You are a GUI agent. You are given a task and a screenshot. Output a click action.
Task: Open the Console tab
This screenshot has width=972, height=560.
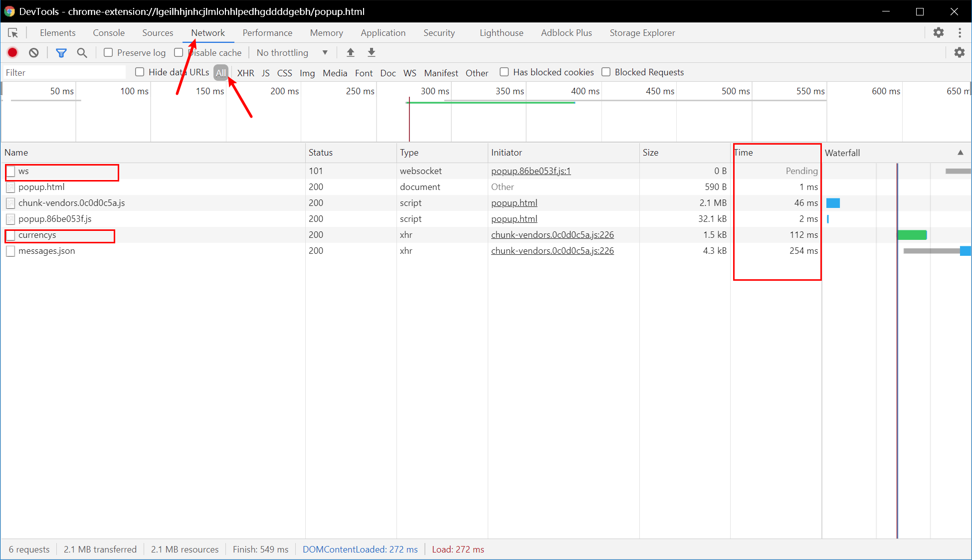pyautogui.click(x=109, y=33)
